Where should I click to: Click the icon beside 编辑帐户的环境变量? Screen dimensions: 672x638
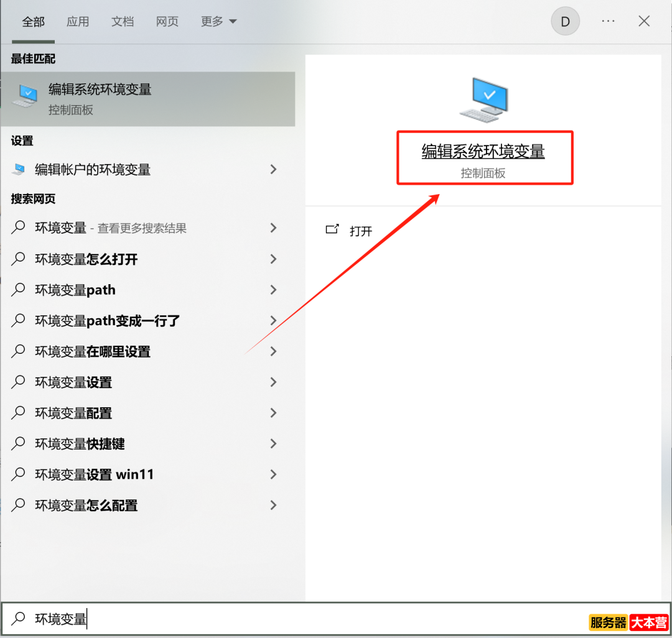click(20, 169)
